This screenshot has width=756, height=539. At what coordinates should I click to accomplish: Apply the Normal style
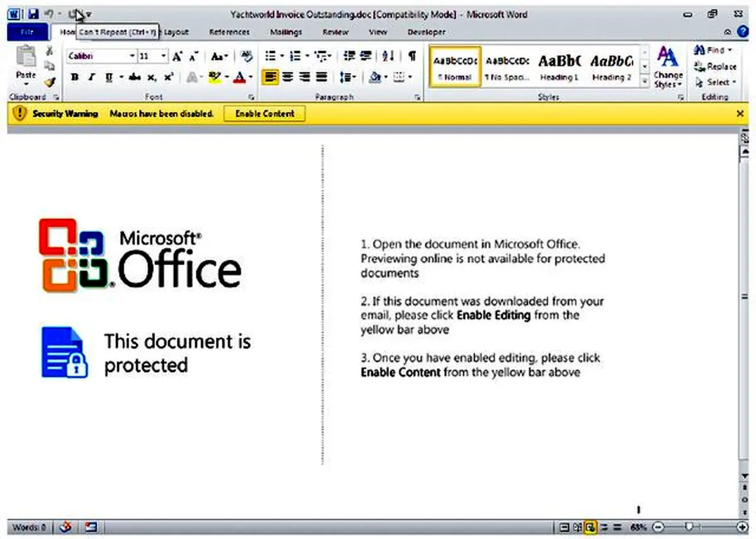tap(456, 67)
